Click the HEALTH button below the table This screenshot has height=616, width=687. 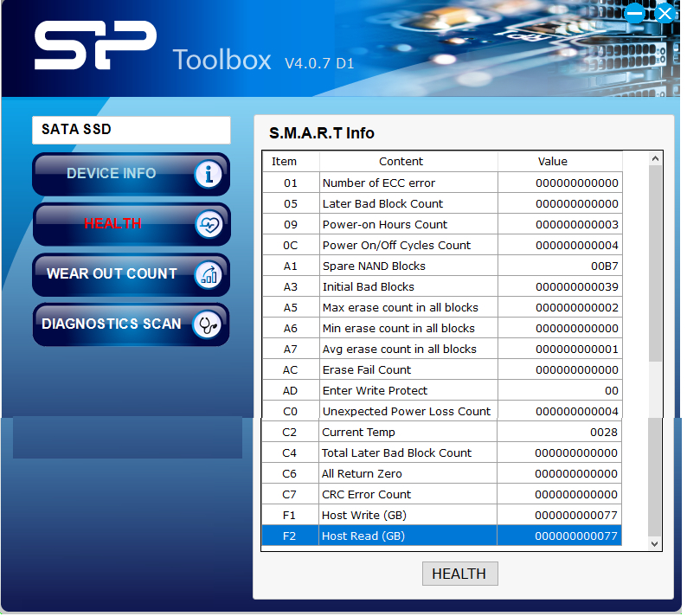pyautogui.click(x=459, y=574)
